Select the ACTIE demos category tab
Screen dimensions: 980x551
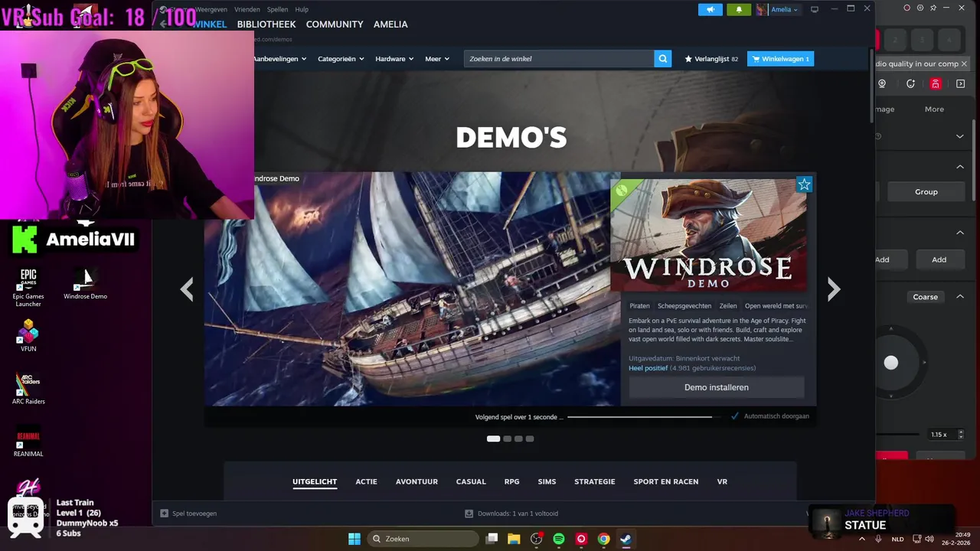[366, 481]
